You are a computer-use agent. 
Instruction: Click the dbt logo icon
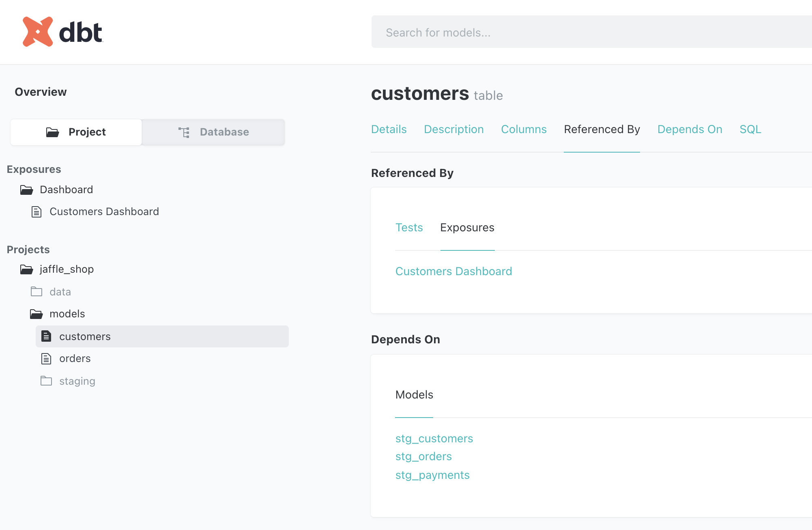[x=38, y=32]
